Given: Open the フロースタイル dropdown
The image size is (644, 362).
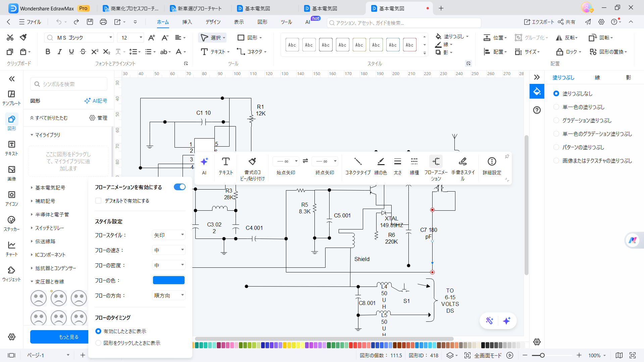Looking at the screenshot, I should (168, 235).
